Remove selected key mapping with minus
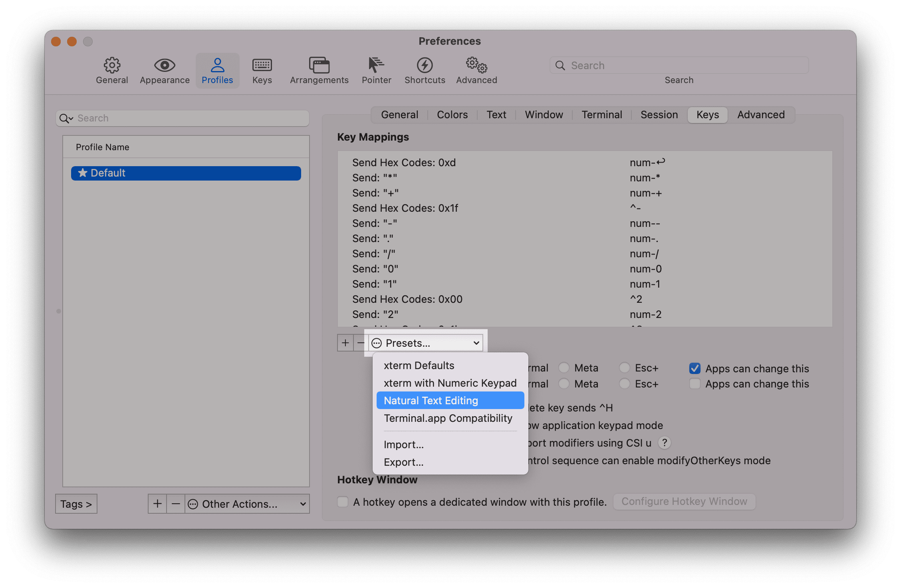 360,343
